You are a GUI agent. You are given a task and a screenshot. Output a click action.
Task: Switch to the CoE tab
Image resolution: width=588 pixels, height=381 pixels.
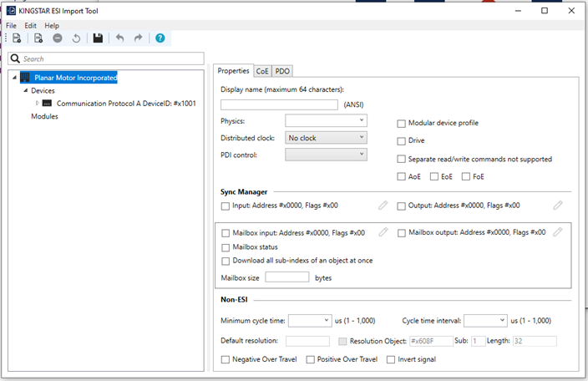point(262,71)
